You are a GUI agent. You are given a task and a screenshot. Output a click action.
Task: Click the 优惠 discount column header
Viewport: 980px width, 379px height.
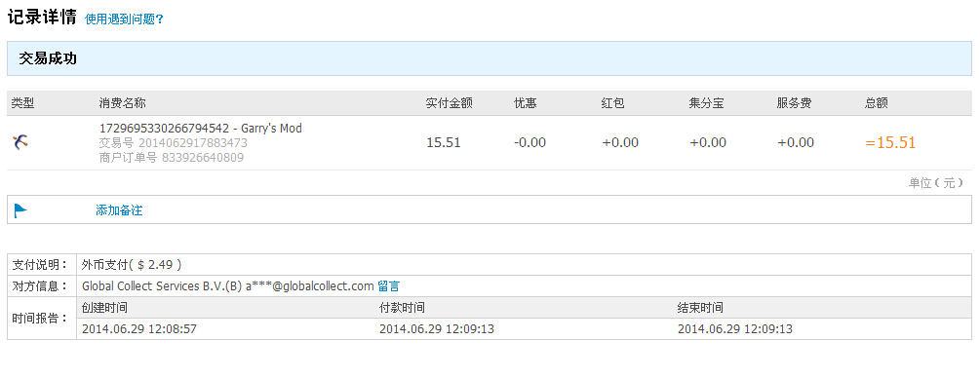tap(525, 103)
